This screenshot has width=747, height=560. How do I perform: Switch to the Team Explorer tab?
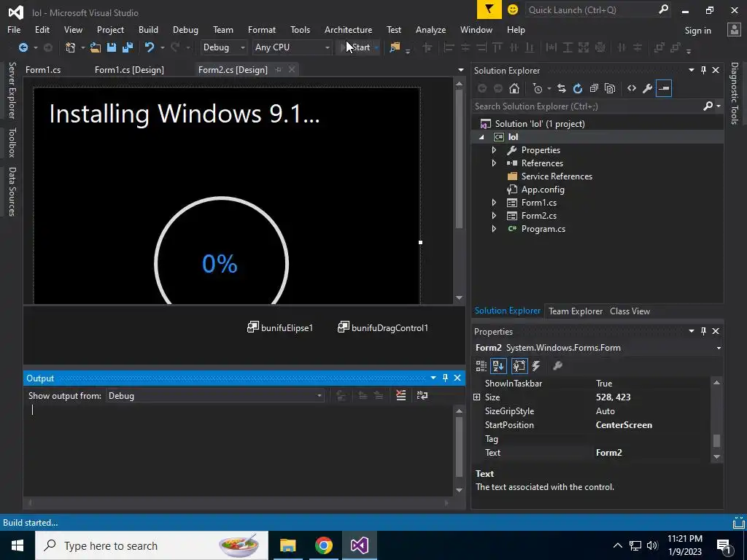(576, 311)
